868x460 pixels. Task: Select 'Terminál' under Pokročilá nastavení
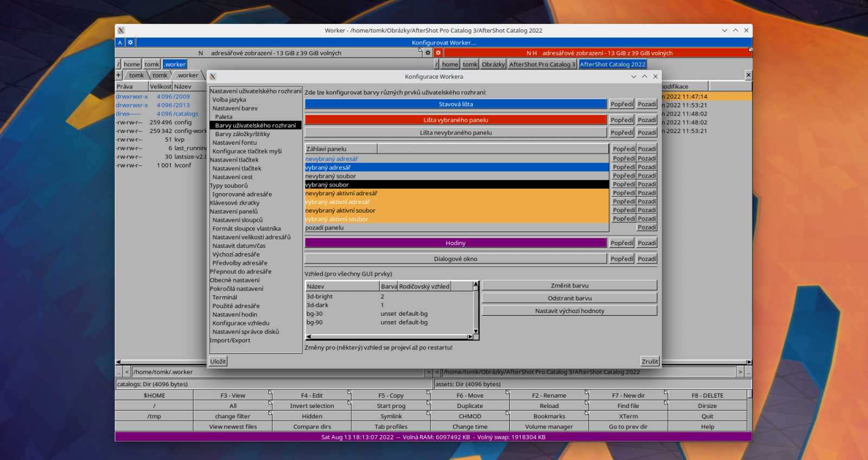(225, 297)
